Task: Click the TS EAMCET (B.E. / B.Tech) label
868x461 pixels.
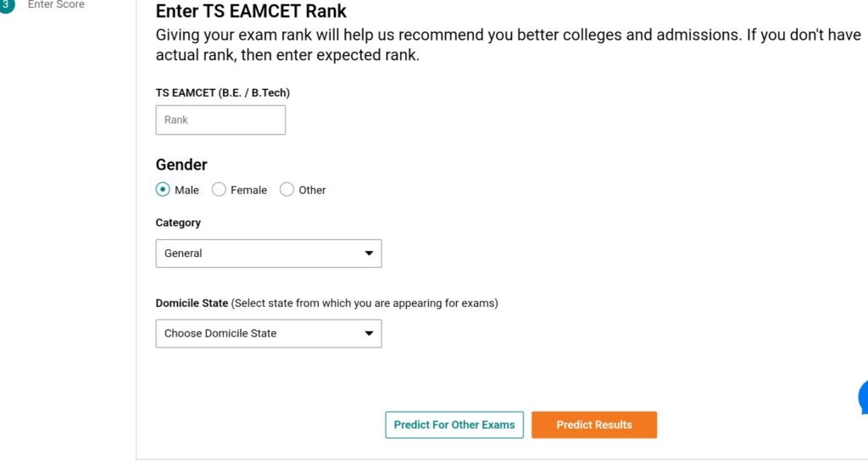Action: tap(223, 93)
